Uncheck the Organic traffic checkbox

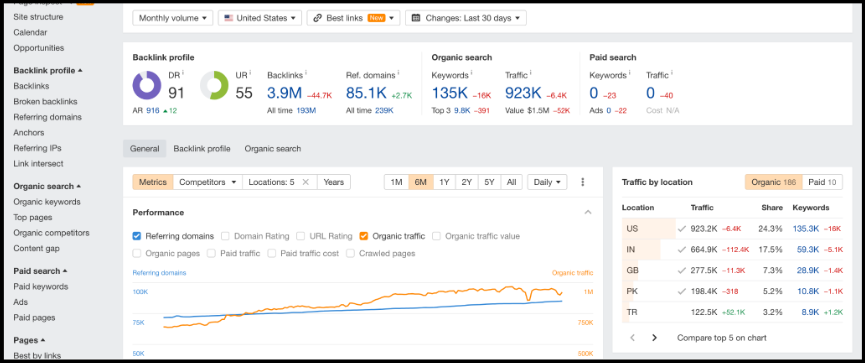[364, 236]
